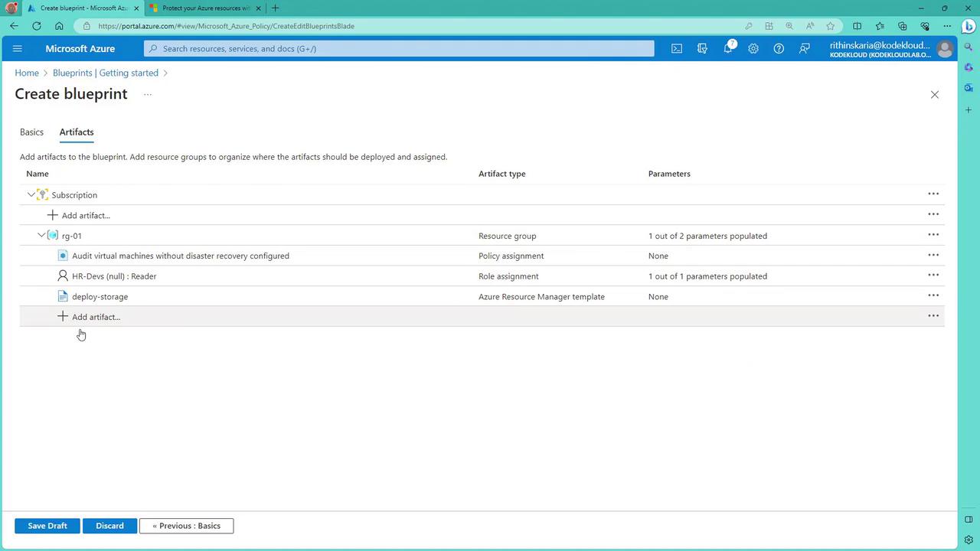The width and height of the screenshot is (980, 551).
Task: Open a new browser tab
Action: click(276, 8)
